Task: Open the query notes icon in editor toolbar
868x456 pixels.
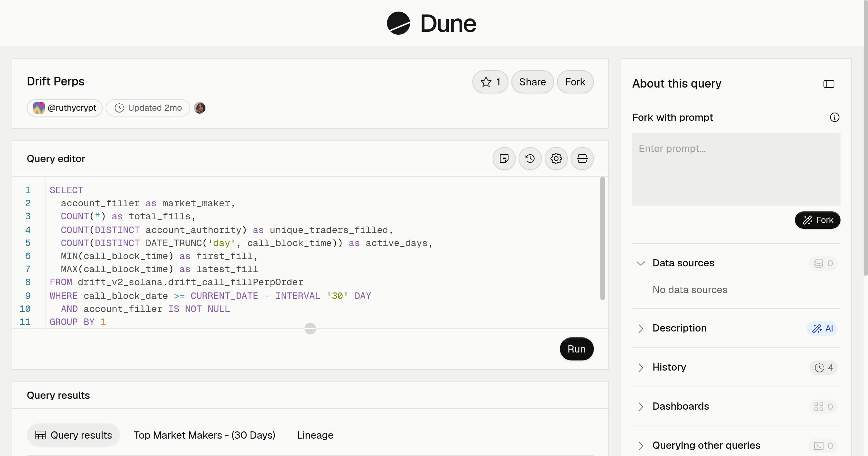Action: 504,159
